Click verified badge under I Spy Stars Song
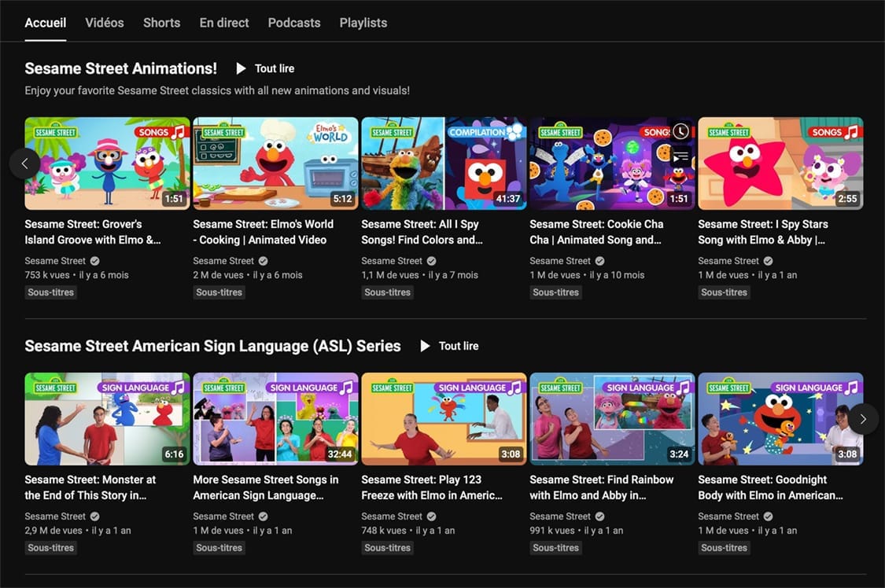 click(768, 261)
